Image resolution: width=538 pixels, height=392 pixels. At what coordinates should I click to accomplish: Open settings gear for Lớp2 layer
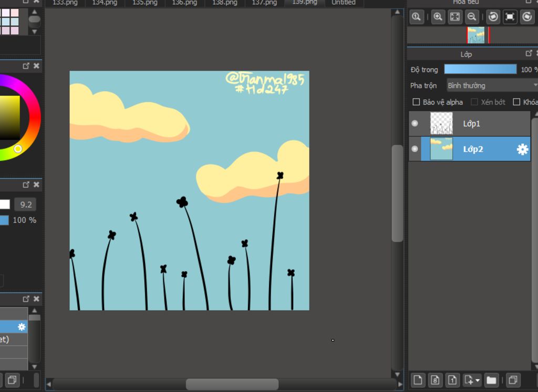(x=522, y=149)
